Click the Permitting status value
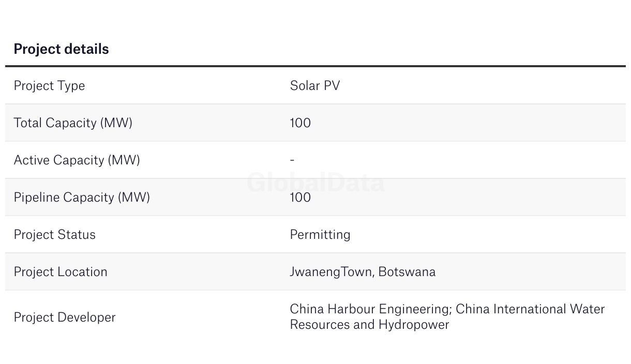 [320, 235]
